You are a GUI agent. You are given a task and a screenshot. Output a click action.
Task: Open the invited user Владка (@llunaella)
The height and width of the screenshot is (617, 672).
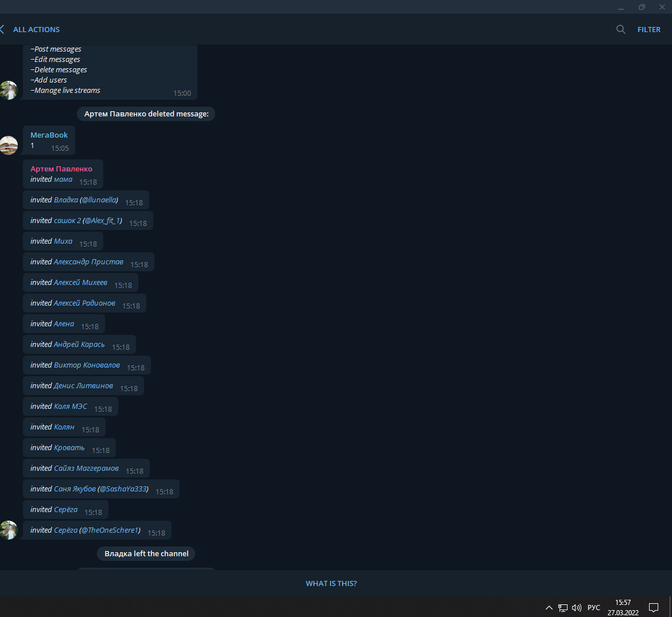(86, 200)
